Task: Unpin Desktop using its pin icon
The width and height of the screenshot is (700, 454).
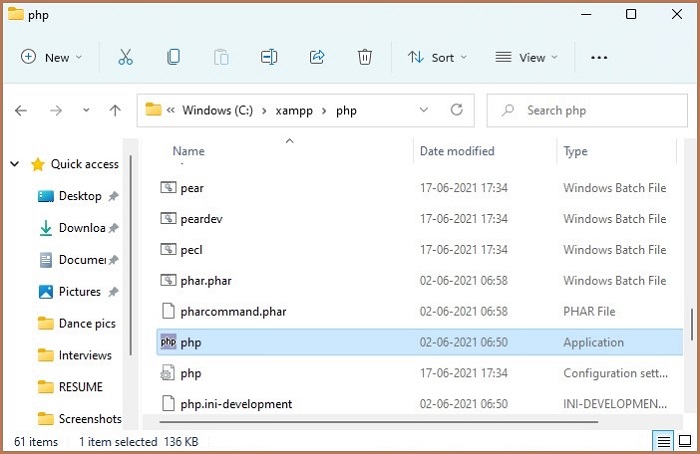Action: click(x=114, y=196)
